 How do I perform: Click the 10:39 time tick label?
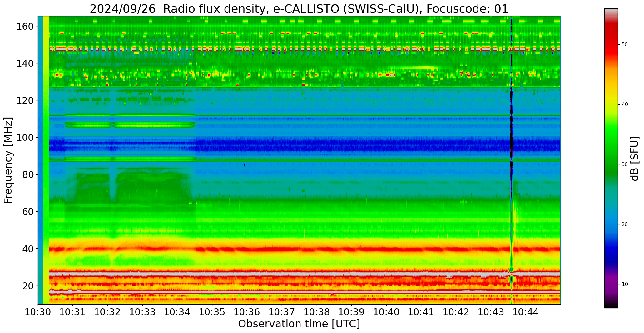click(351, 312)
